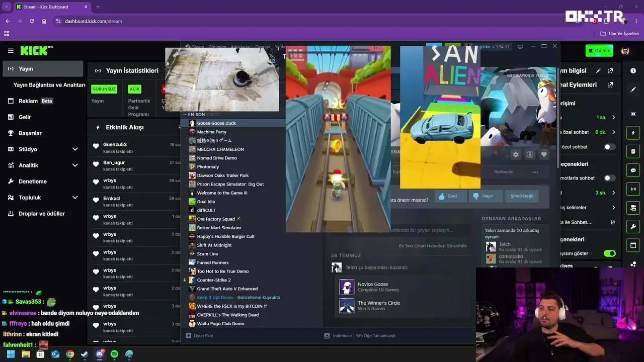Open Spotify from the taskbar
This screenshot has width=644, height=362.
(x=114, y=354)
